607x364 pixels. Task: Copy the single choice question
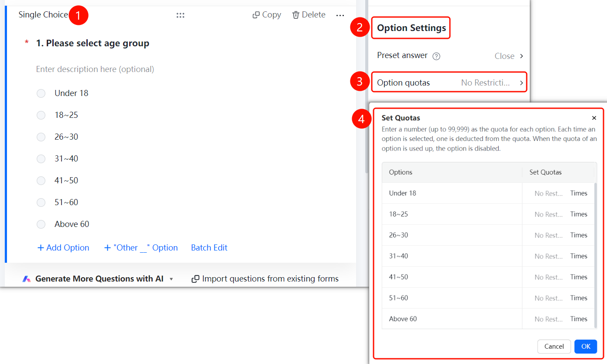pyautogui.click(x=267, y=15)
